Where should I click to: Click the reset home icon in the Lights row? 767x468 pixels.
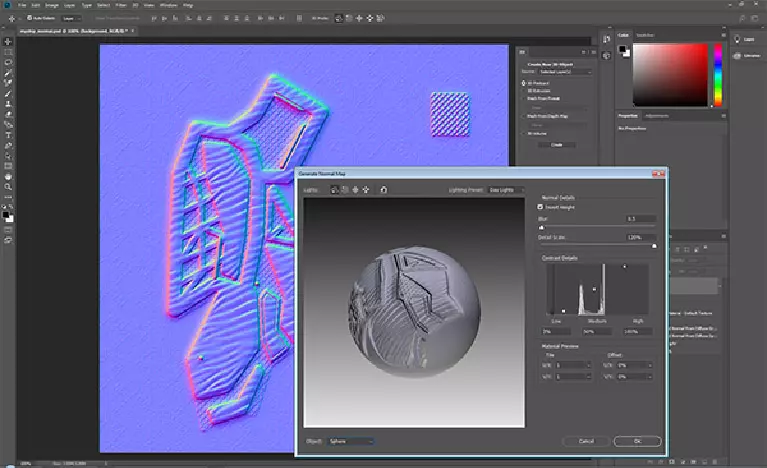(383, 188)
